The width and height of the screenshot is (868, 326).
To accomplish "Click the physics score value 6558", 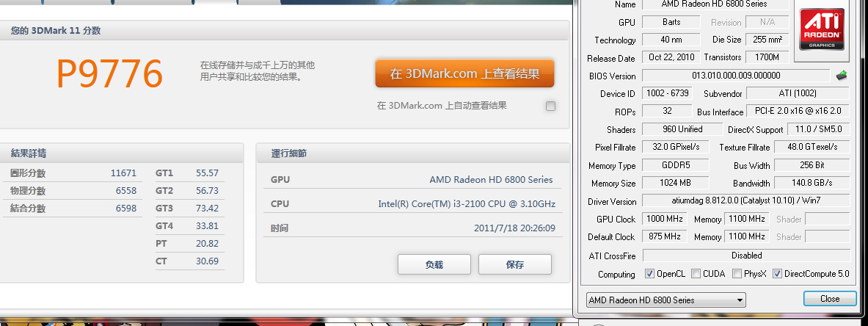I will click(125, 191).
